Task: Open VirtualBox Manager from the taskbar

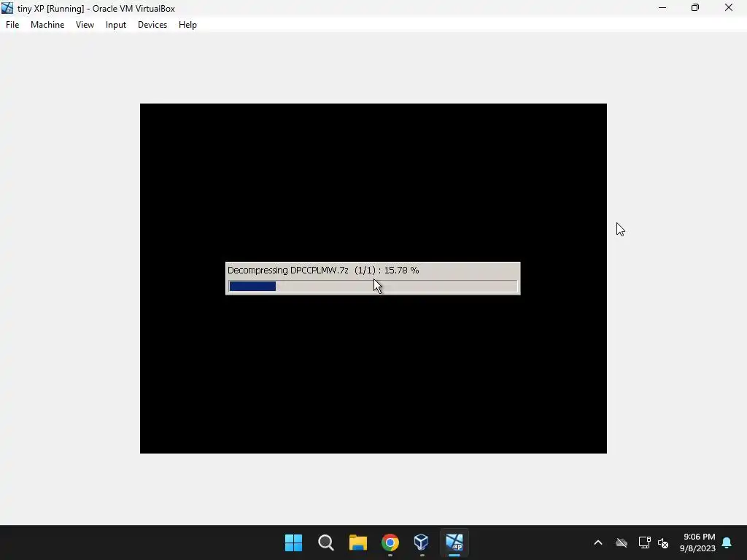Action: click(x=422, y=542)
